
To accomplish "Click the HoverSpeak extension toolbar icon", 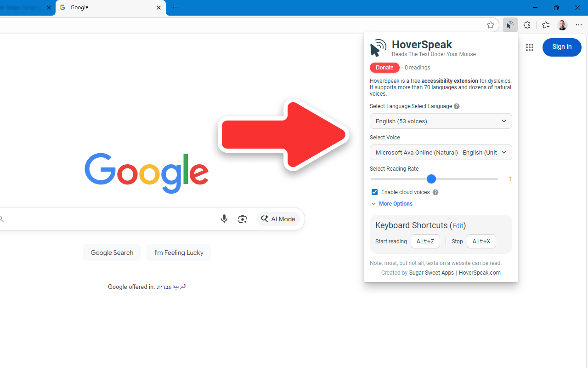I will pos(510,25).
